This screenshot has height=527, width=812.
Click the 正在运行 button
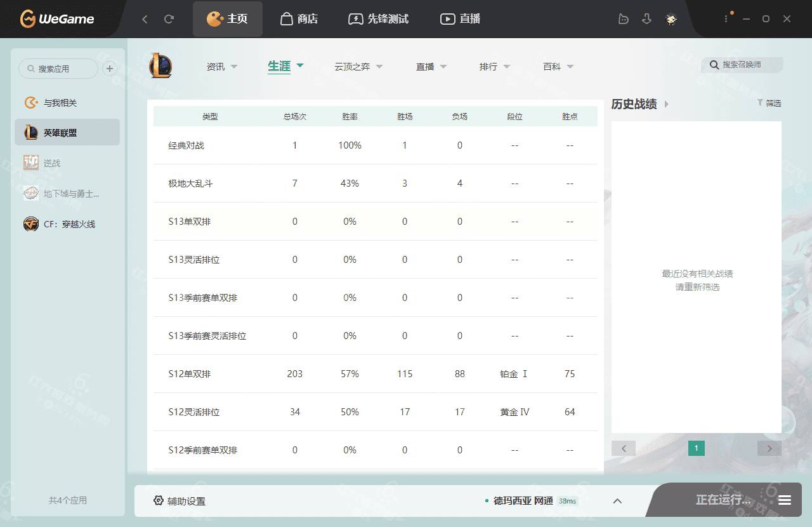click(x=723, y=500)
